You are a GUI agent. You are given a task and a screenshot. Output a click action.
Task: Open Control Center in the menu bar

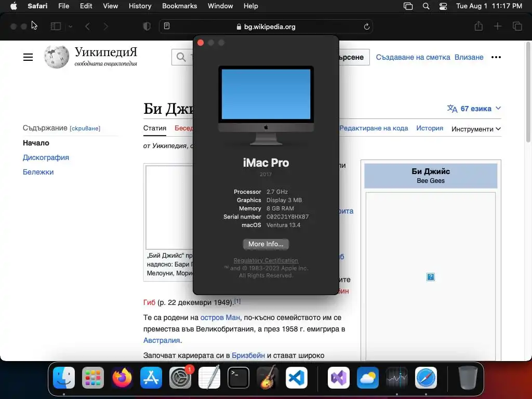tap(443, 6)
